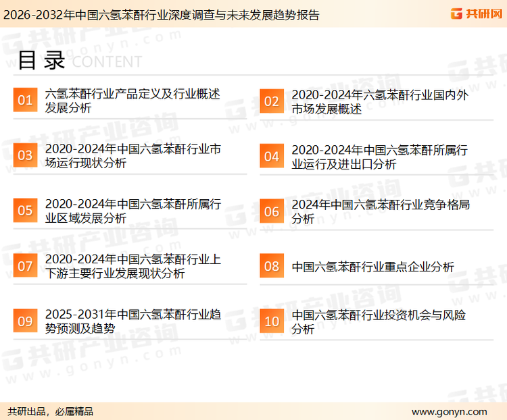Open www.gonyn.com link in the footer
The height and width of the screenshot is (420, 507).
(449, 412)
